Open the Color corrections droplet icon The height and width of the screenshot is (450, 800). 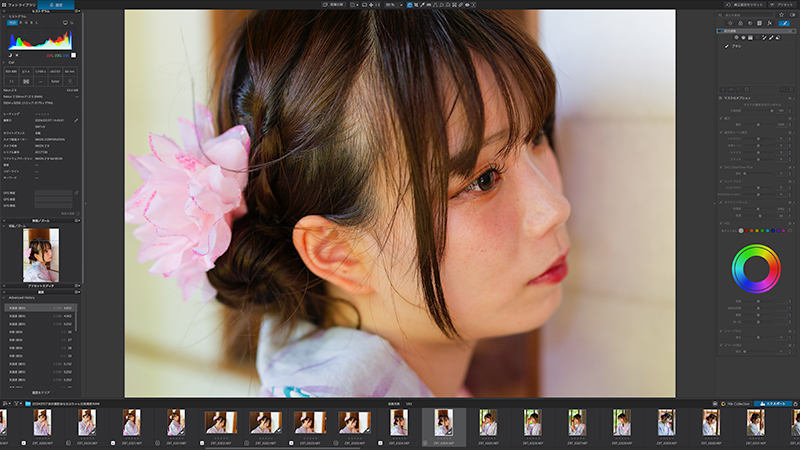(x=740, y=23)
